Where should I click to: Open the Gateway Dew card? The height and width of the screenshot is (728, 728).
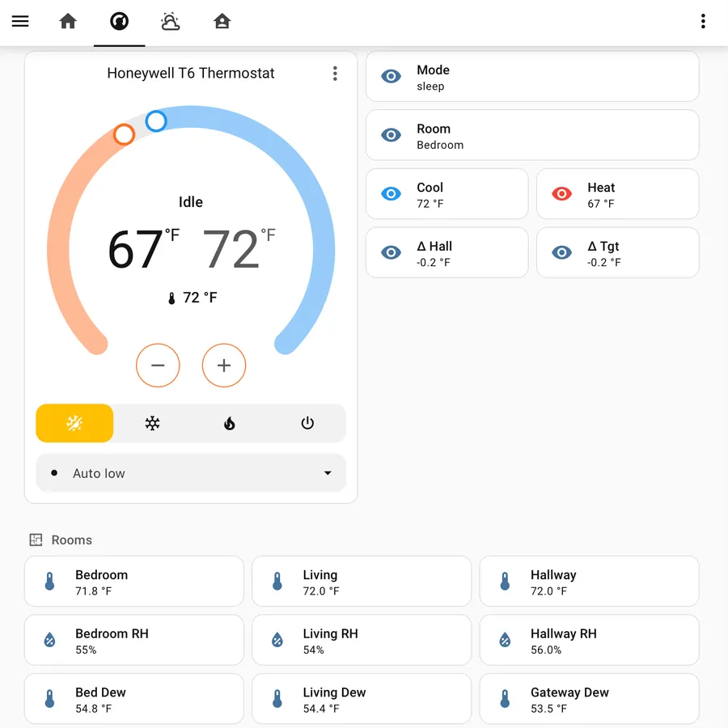coord(589,699)
